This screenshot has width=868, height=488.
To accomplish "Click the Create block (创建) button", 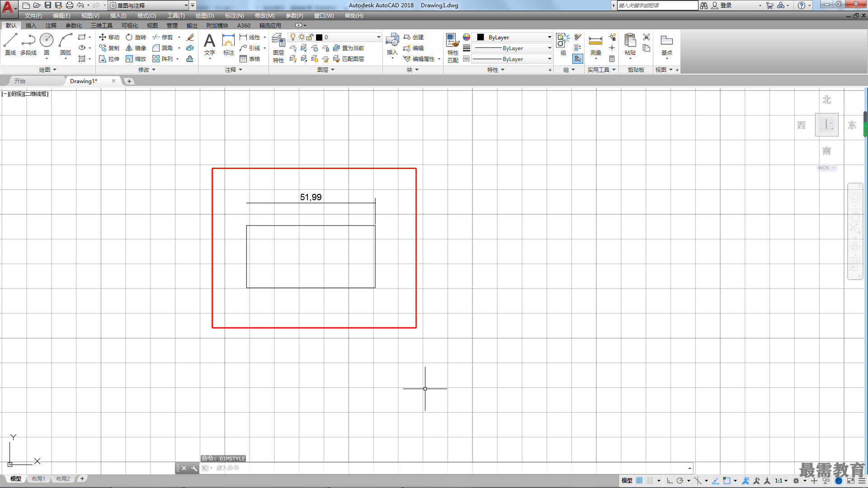I will pos(414,37).
